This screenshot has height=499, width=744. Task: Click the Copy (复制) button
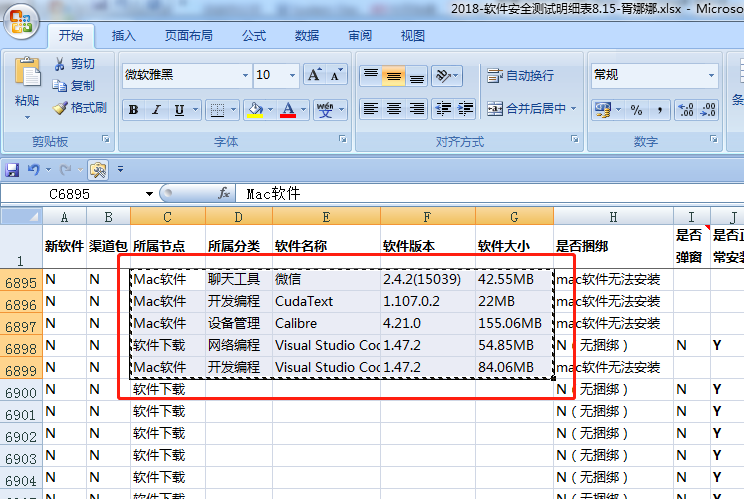[75, 86]
